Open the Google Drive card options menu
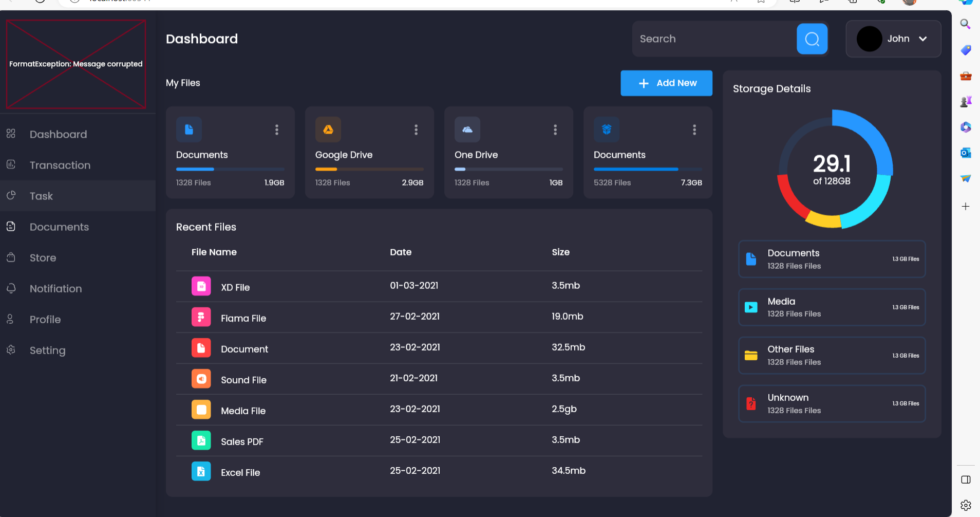The width and height of the screenshot is (980, 517). pos(416,130)
